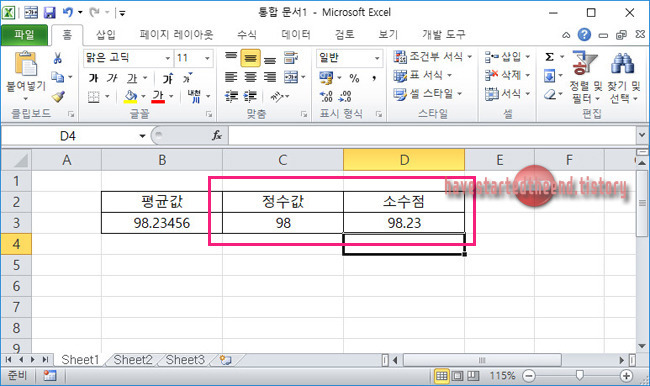Toggle bold formatting
This screenshot has height=386, width=650.
click(x=94, y=78)
